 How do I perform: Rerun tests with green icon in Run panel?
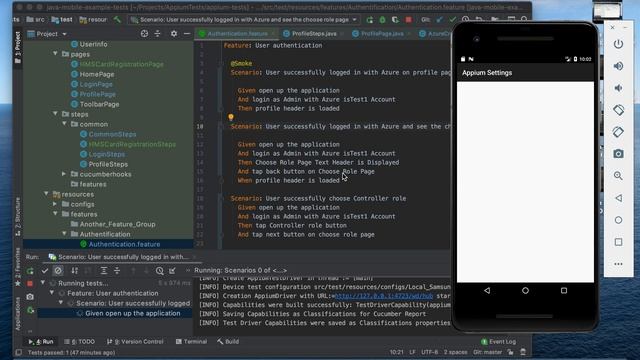[x=30, y=271]
